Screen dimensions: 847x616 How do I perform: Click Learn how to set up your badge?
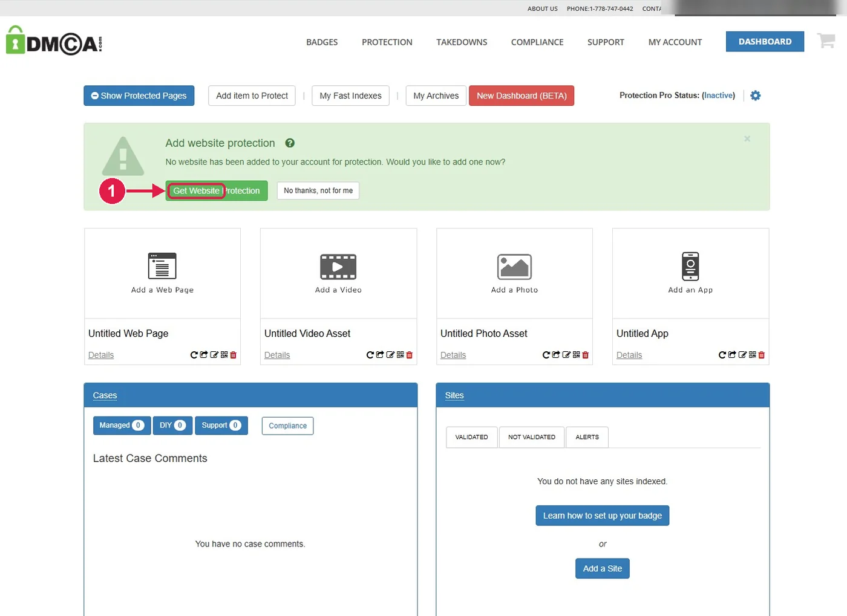tap(603, 516)
